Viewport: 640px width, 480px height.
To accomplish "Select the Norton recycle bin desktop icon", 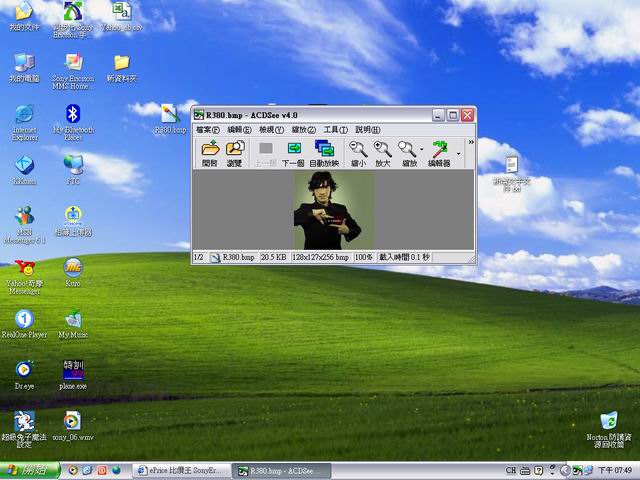I will [x=609, y=429].
